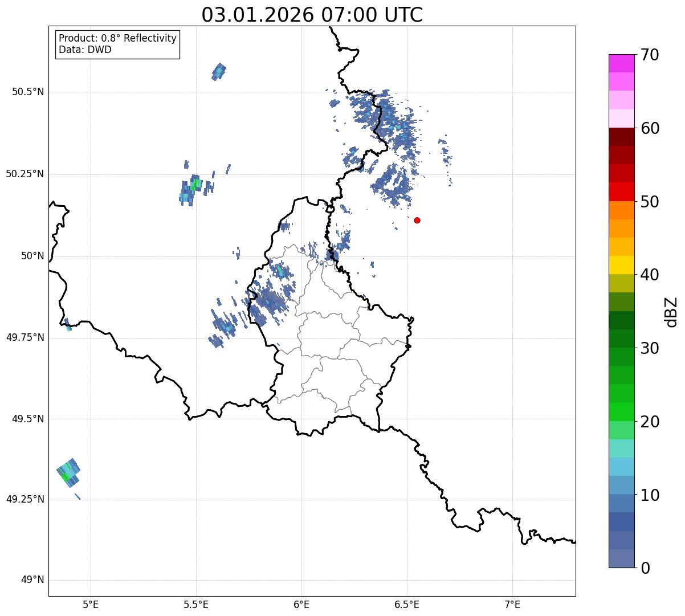Screen dimensions: 685x616
Task: Click the dark red colorbar segment below 60
Action: (621, 137)
